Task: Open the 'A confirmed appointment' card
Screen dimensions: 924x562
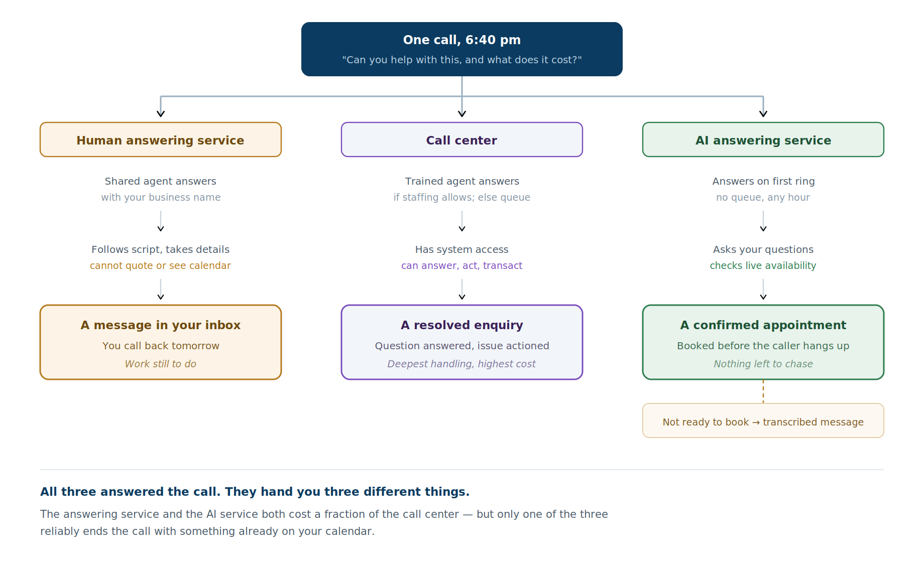Action: click(763, 342)
